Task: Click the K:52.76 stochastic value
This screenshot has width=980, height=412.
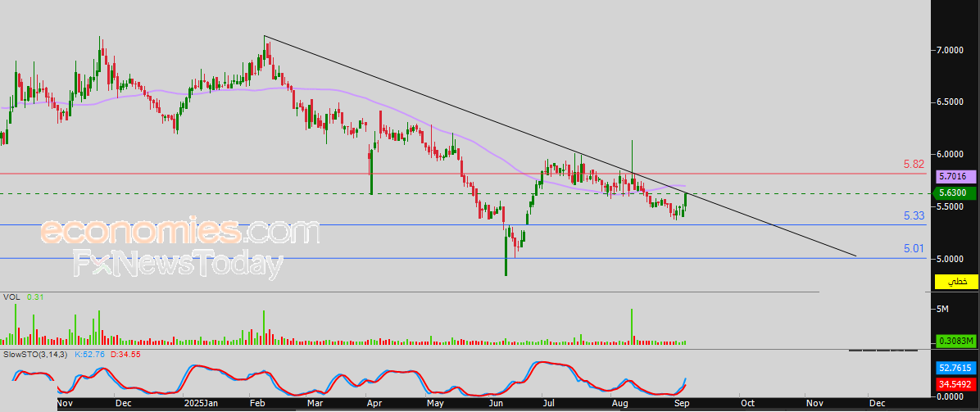Action: [x=91, y=355]
